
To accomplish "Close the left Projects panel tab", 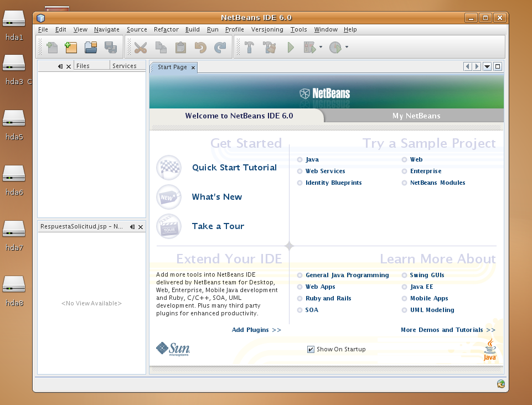I will pyautogui.click(x=69, y=66).
